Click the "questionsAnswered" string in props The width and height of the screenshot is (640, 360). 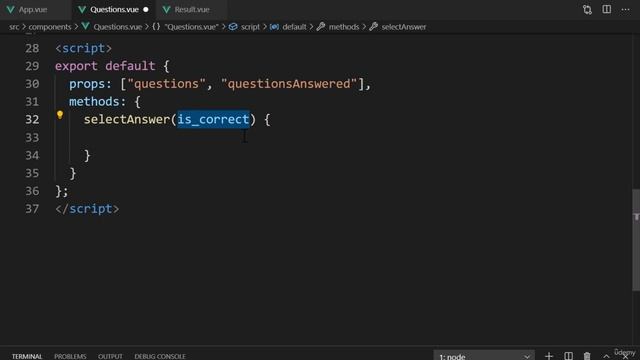pos(289,84)
